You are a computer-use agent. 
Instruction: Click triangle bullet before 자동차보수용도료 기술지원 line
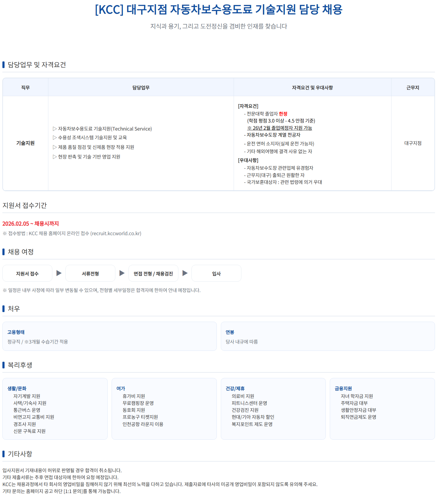[55, 129]
